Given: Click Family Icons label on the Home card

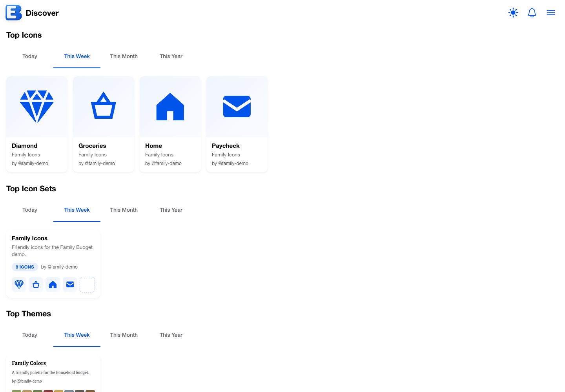Looking at the screenshot, I should pos(159,155).
